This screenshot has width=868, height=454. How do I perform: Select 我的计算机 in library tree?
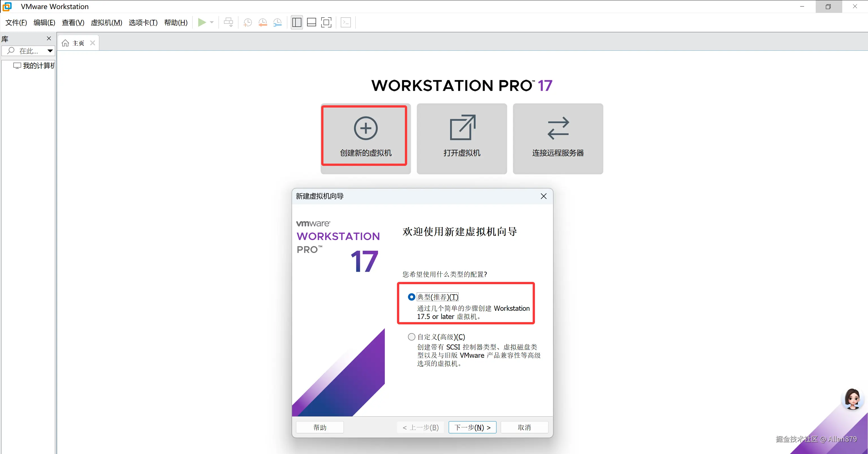(38, 65)
